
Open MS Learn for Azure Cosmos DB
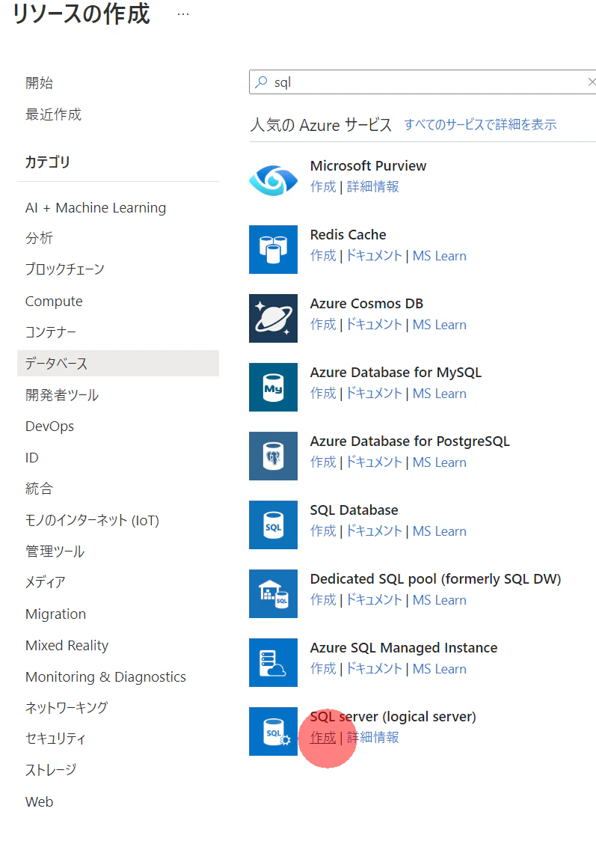point(440,325)
